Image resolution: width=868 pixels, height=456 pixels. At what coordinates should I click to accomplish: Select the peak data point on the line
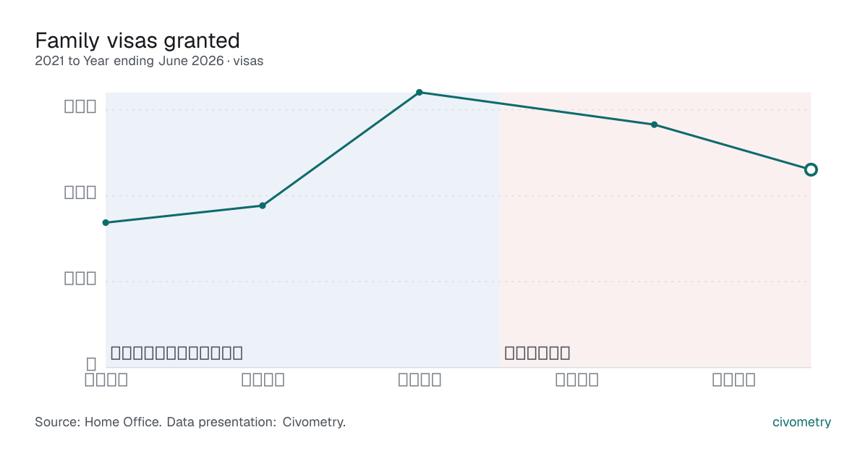click(420, 93)
